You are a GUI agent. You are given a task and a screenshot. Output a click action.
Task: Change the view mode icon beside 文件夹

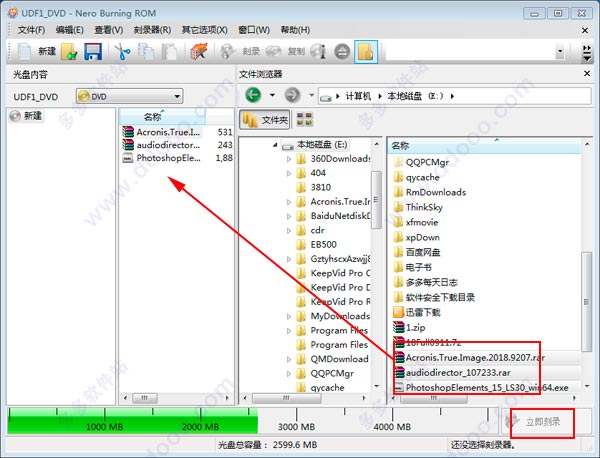[x=305, y=119]
